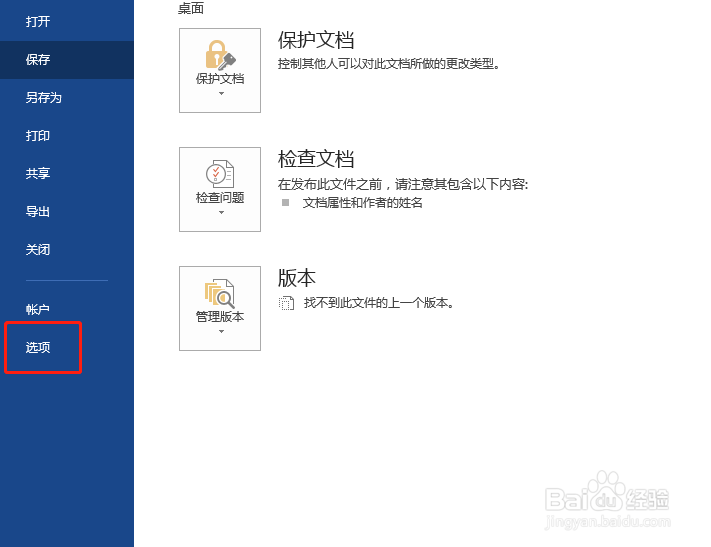Click the text 在发布此文件之前，请注意其包含以下内容
The height and width of the screenshot is (547, 711).
click(x=403, y=184)
